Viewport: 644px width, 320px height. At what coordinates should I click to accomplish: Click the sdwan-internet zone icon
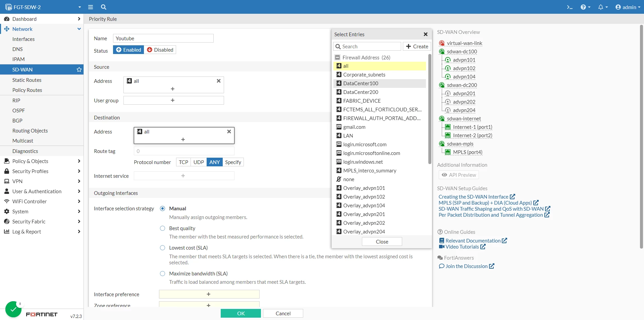point(442,119)
